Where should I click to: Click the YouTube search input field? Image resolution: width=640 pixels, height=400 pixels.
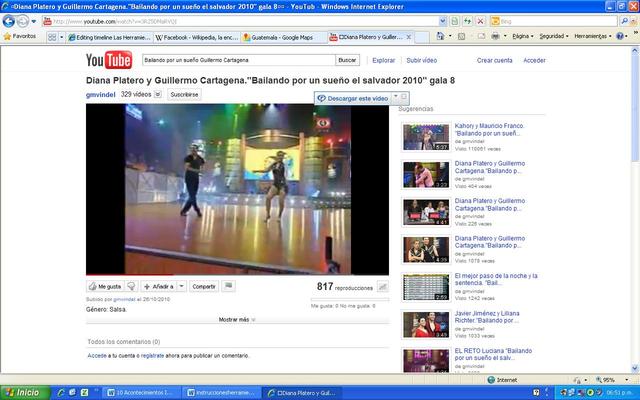[238, 60]
